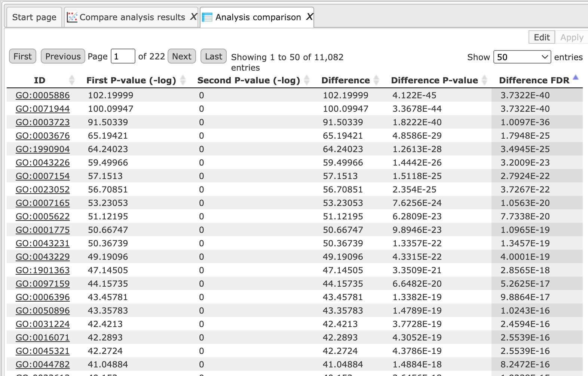Select Difference FDR cell 7.7338E-20
This screenshot has height=376, width=588.
coord(525,216)
